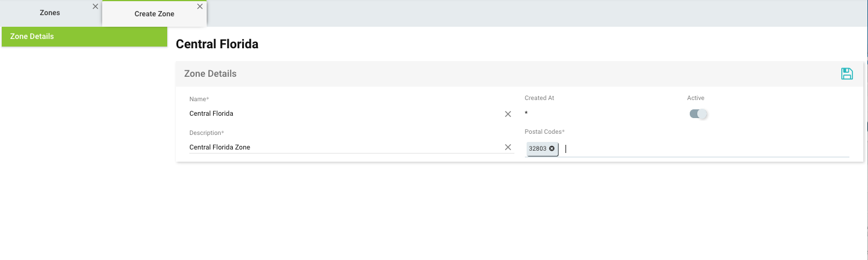
Task: Open Zone Details in the sidebar
Action: [84, 37]
